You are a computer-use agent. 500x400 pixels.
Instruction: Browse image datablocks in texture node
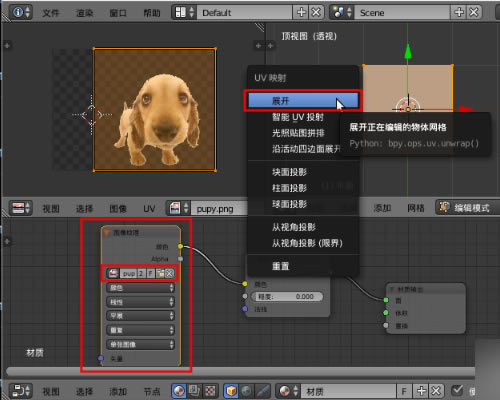(x=113, y=273)
